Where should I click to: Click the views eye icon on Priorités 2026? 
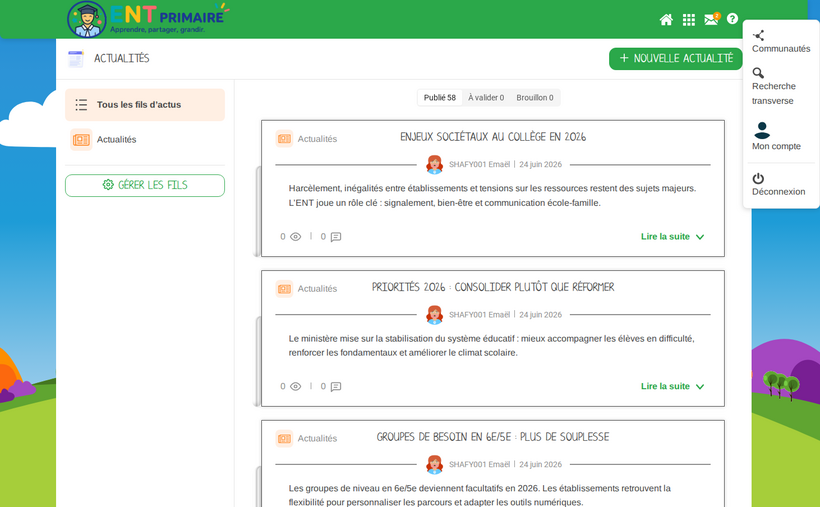click(x=295, y=386)
